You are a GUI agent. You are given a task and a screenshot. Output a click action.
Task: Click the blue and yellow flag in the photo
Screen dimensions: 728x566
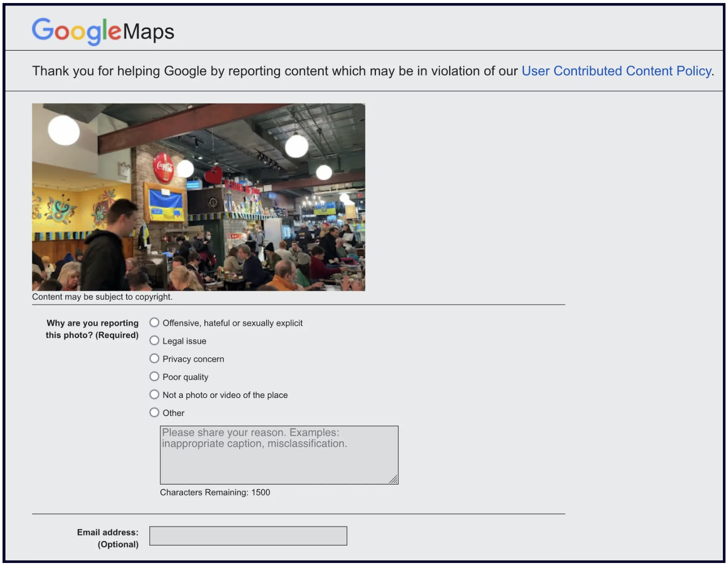(x=165, y=205)
